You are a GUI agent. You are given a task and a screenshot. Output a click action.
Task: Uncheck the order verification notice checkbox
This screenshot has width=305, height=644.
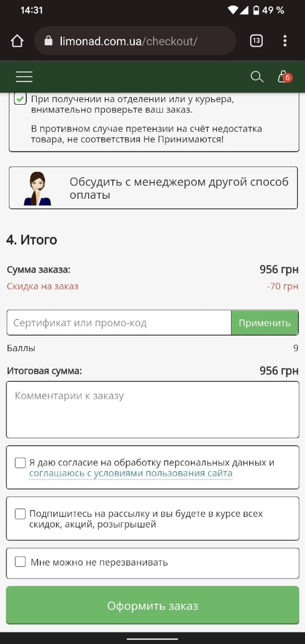point(20,98)
